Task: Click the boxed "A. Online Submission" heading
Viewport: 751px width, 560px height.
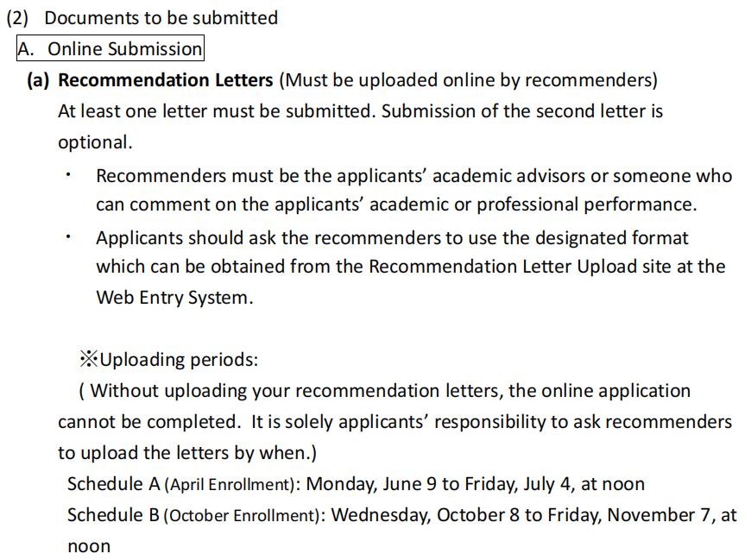Action: pos(110,49)
